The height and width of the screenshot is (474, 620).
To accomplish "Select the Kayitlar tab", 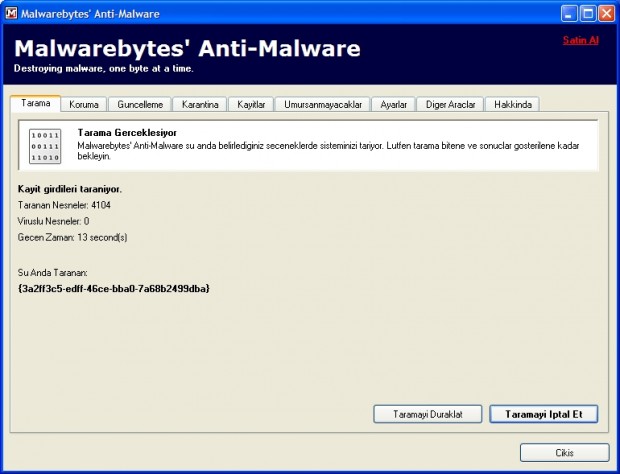I will pos(254,104).
